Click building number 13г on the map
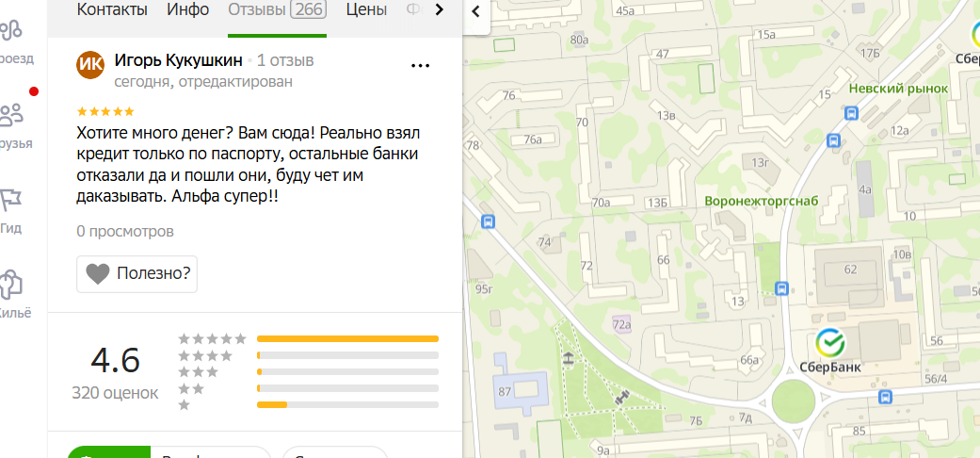 (x=760, y=163)
